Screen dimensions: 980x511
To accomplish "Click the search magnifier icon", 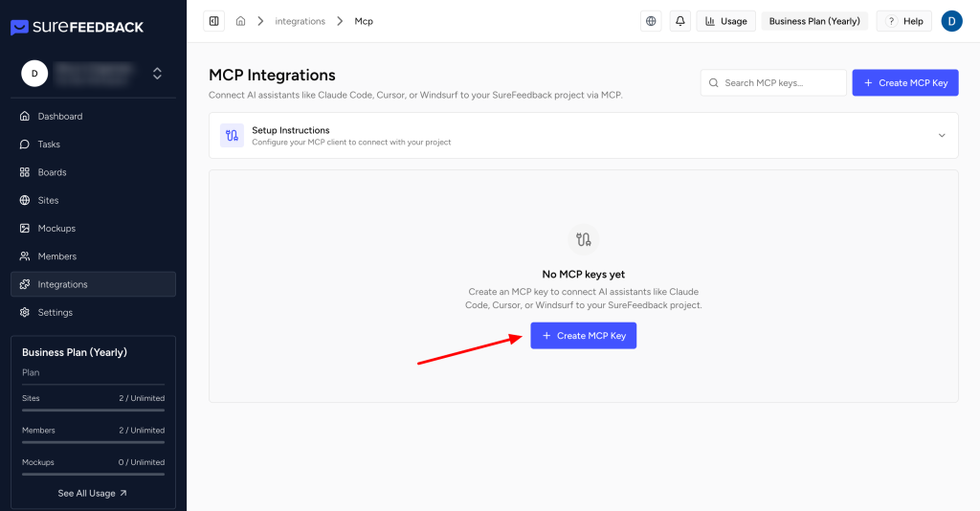I will [713, 82].
